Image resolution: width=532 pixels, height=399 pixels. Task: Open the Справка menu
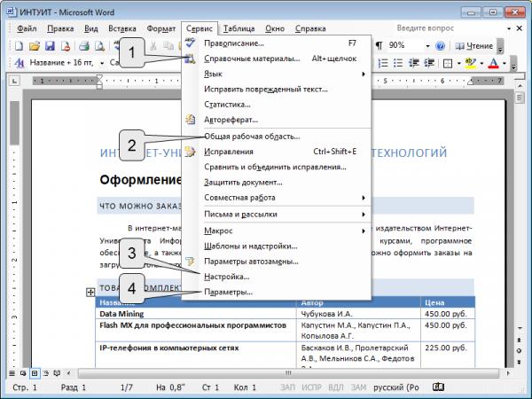310,29
